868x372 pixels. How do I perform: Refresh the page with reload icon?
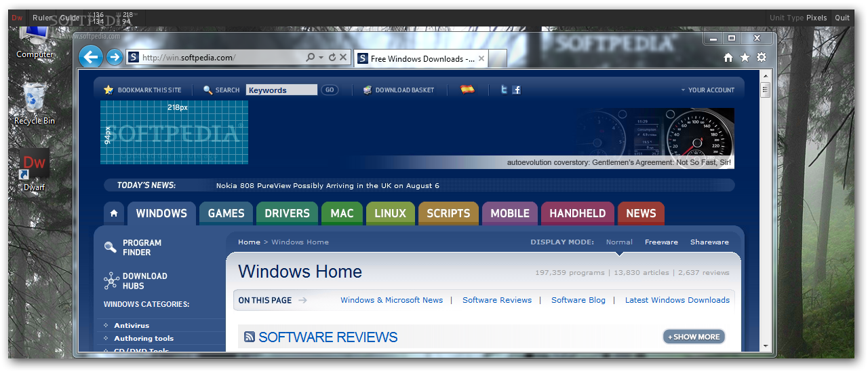pos(332,58)
